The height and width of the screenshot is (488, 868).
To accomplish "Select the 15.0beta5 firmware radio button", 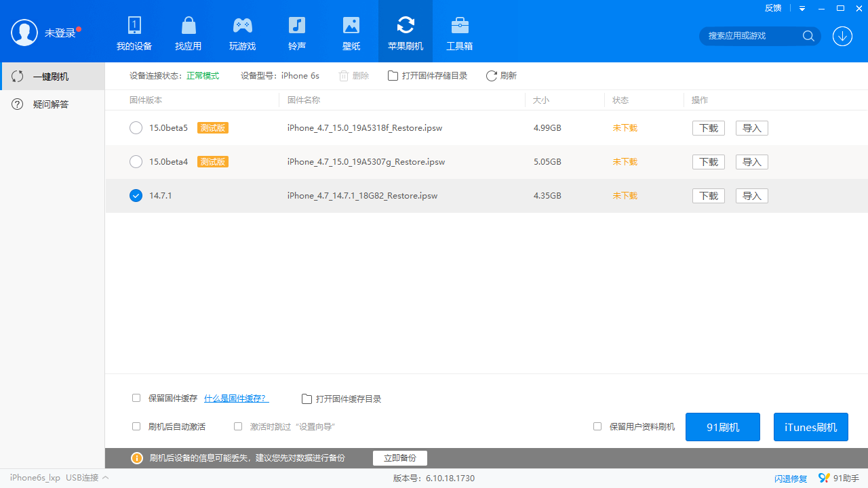I will tap(136, 128).
